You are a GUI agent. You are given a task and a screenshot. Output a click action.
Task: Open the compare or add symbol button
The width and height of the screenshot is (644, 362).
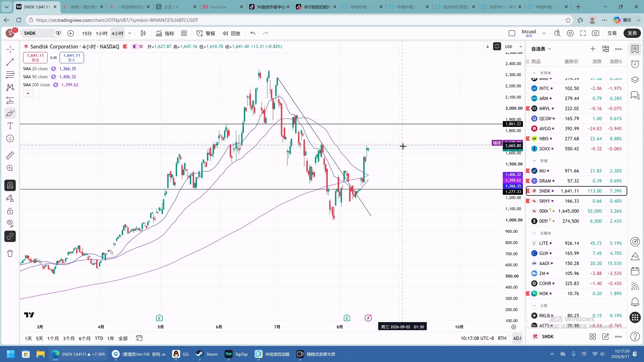click(70, 33)
